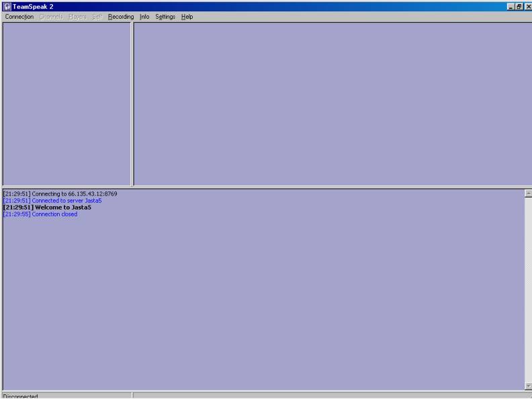This screenshot has height=399, width=532.
Task: Click the greyed-out Channels menu
Action: click(x=51, y=17)
